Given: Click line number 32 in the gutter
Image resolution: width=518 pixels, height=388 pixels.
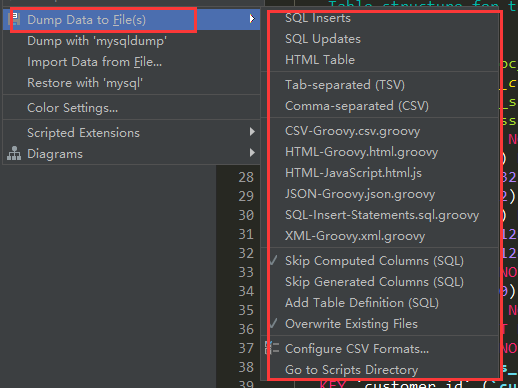Looking at the screenshot, I should (246, 253).
